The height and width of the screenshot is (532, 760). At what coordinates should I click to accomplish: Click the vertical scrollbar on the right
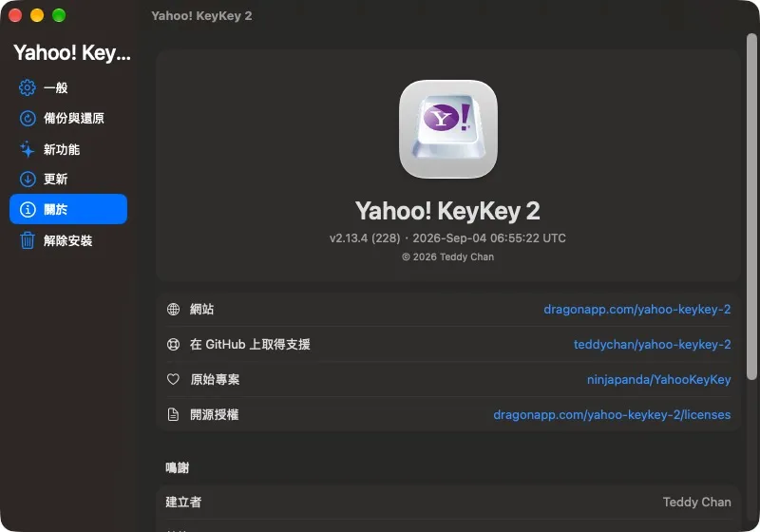click(x=751, y=206)
